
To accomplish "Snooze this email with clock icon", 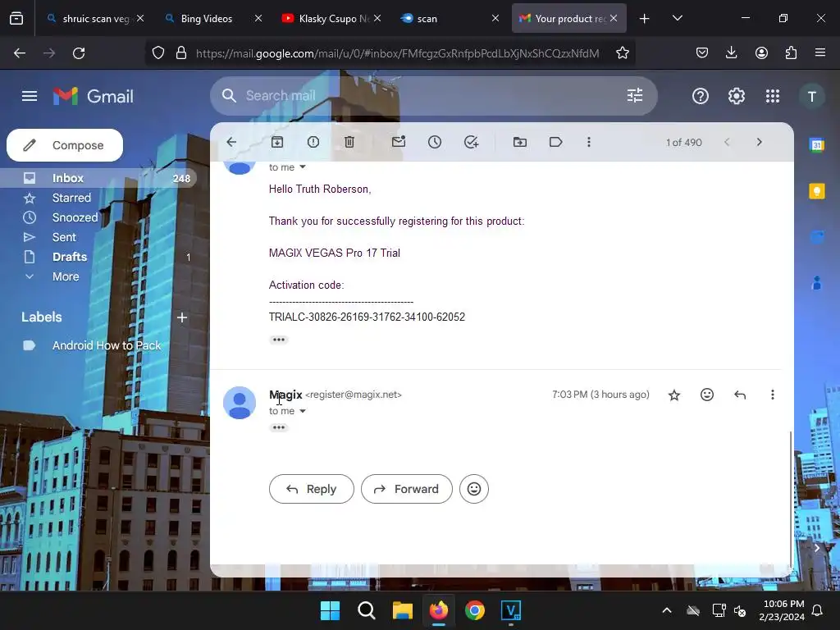I will [435, 142].
